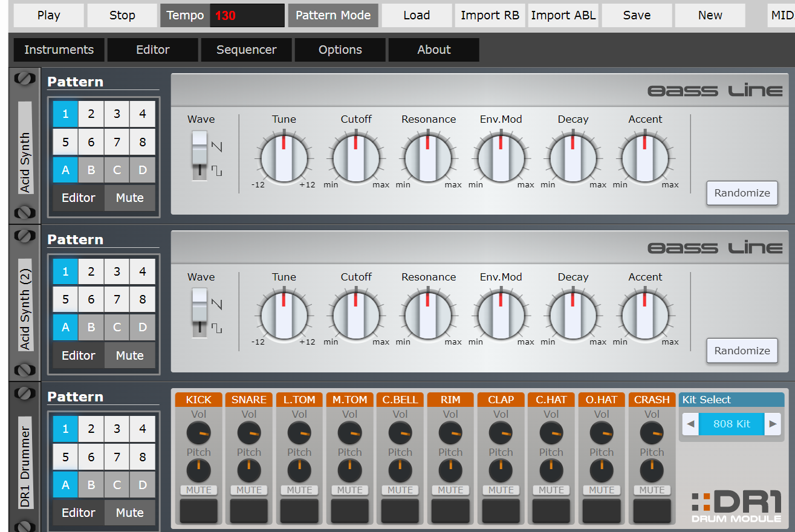Viewport: 795px width, 532px height.
Task: Choose bank B on the DR1 Drummer
Action: click(x=91, y=485)
